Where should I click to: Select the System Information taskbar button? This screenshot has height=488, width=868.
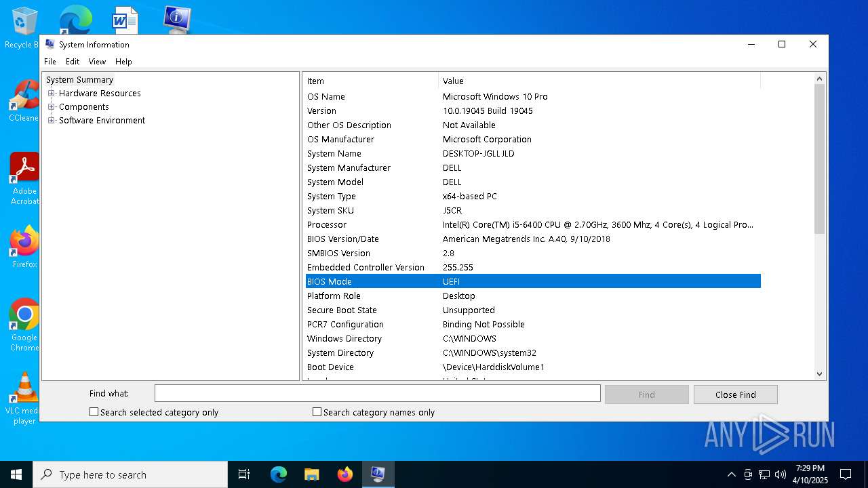[x=378, y=474]
